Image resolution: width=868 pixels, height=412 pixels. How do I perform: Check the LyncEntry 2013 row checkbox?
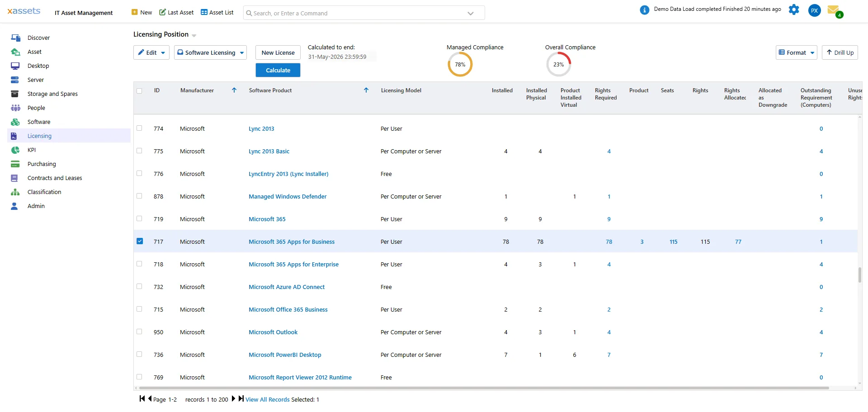tap(139, 174)
